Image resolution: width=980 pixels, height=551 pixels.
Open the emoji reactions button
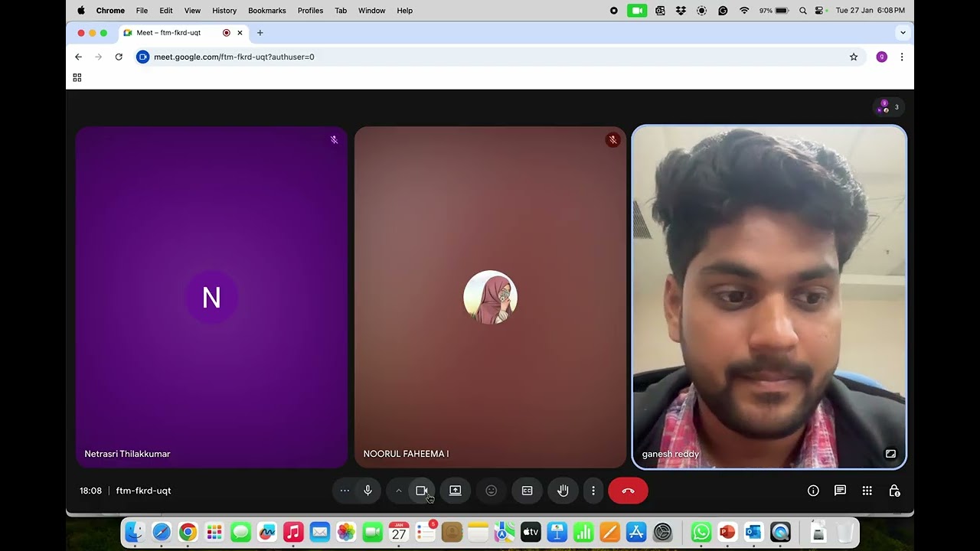click(492, 491)
